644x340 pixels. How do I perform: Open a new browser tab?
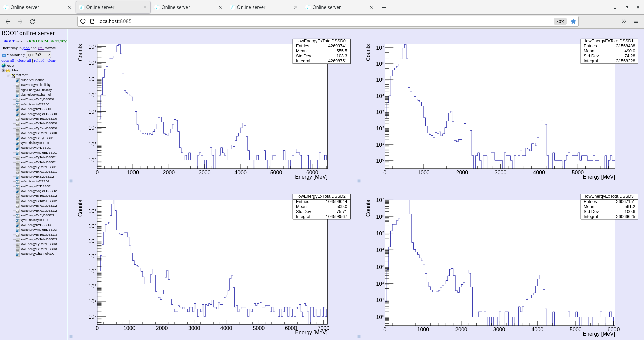click(x=384, y=7)
